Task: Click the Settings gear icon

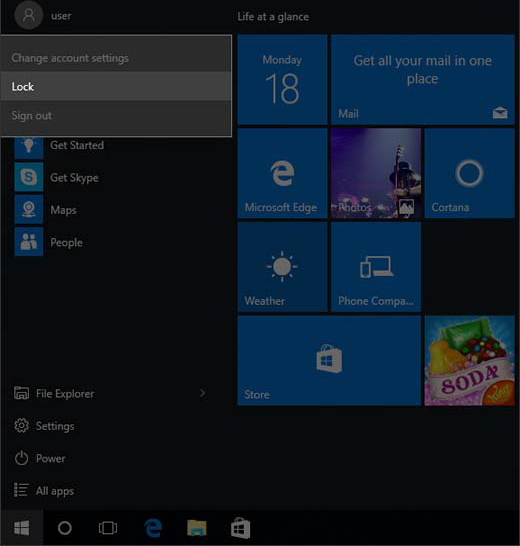Action: coord(22,426)
